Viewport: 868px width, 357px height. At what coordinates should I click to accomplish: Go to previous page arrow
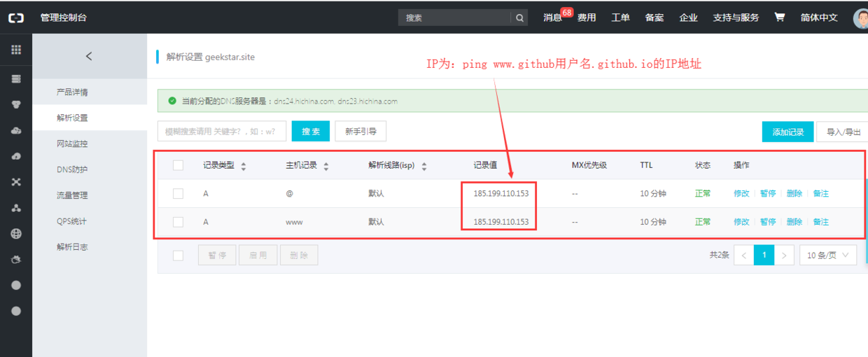point(743,255)
